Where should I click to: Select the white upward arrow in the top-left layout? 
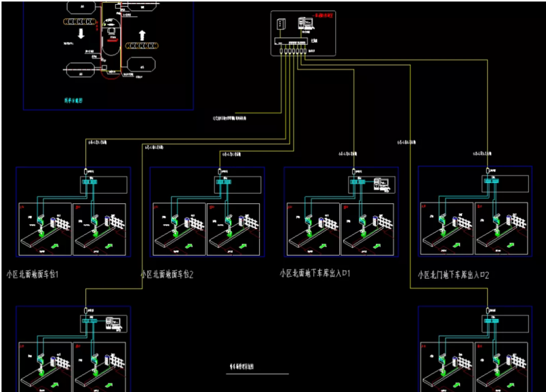[142, 34]
